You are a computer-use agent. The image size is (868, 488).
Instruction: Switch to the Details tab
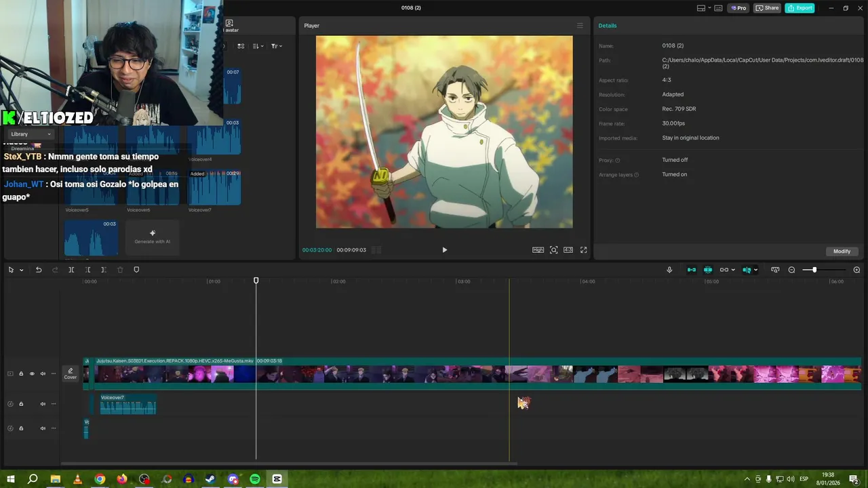(608, 26)
